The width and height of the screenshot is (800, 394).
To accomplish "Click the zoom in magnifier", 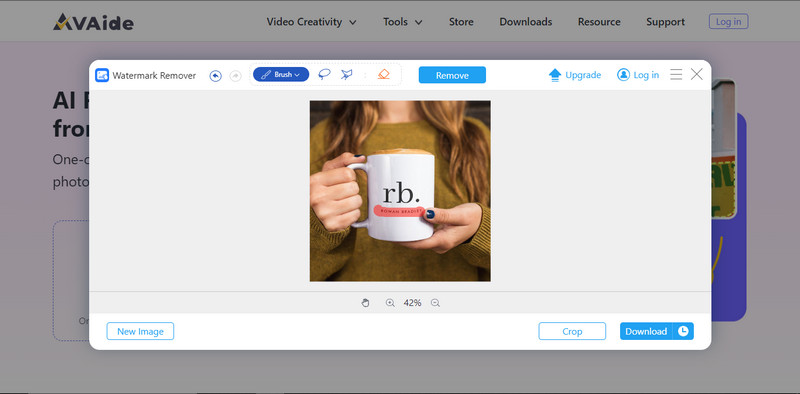I will pyautogui.click(x=390, y=303).
